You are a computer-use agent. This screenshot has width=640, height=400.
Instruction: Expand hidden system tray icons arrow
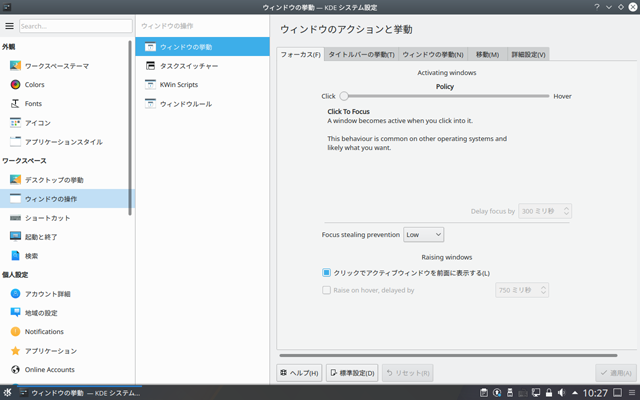coord(575,393)
